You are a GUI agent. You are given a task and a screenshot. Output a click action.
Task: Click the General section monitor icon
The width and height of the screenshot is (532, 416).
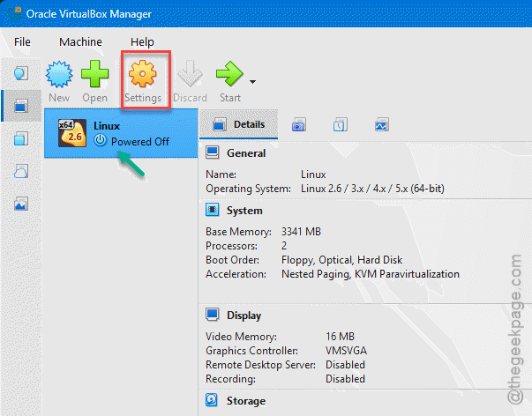213,152
